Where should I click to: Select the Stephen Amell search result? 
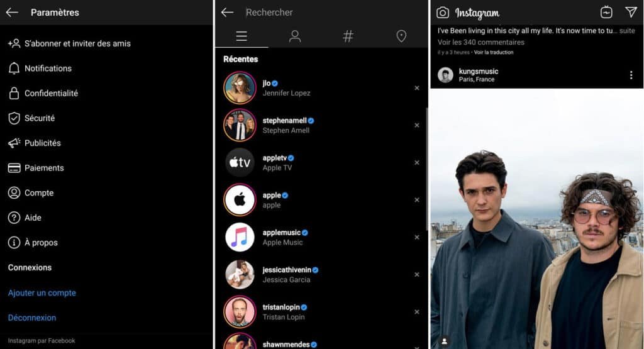coord(320,125)
